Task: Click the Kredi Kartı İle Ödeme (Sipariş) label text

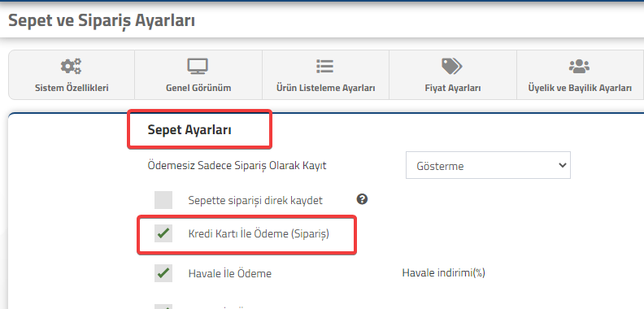Action: pos(259,234)
